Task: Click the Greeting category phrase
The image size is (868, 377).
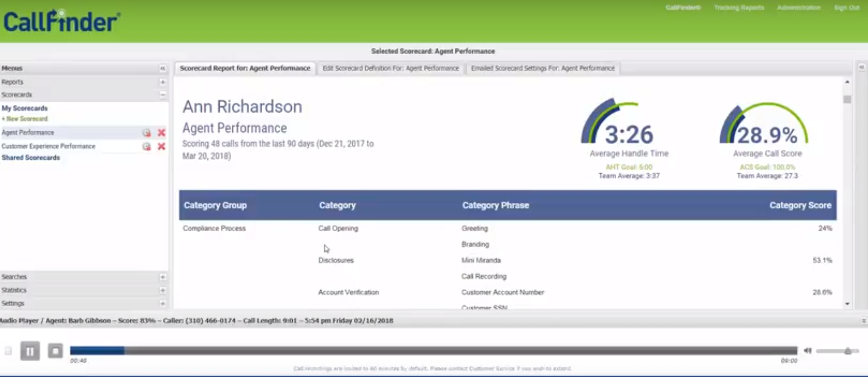Action: (x=475, y=228)
